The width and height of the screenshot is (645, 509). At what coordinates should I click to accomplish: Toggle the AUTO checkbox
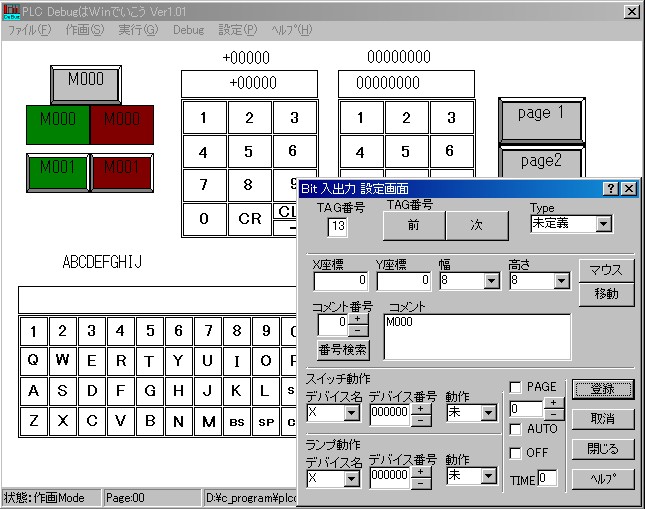(515, 429)
